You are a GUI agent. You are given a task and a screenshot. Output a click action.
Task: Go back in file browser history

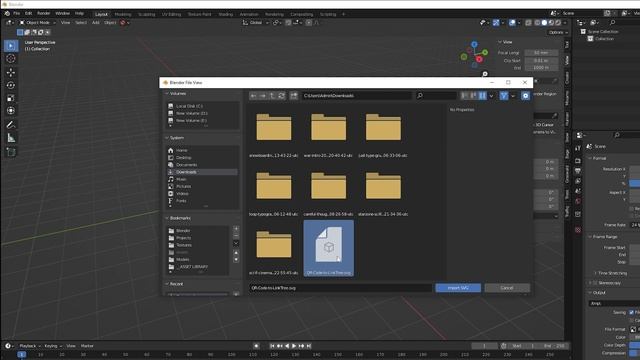(253, 96)
